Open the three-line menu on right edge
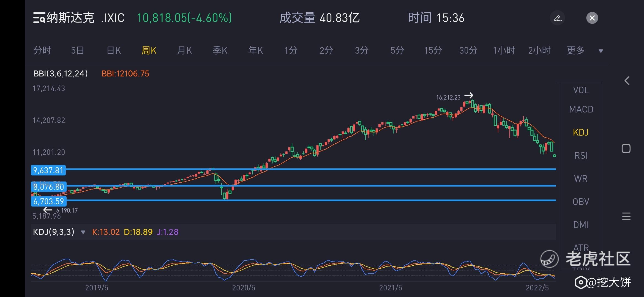Image resolution: width=644 pixels, height=297 pixels. [x=626, y=216]
